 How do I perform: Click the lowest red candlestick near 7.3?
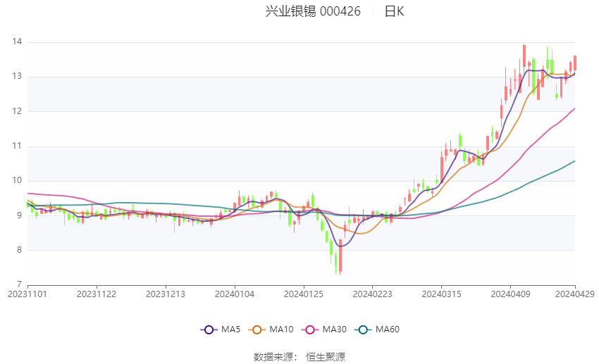(x=340, y=256)
